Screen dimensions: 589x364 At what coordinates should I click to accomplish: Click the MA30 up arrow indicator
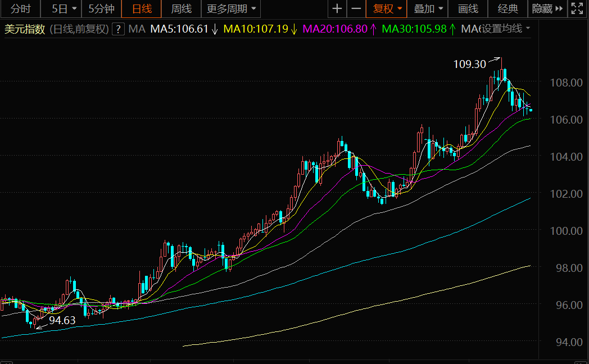click(452, 29)
